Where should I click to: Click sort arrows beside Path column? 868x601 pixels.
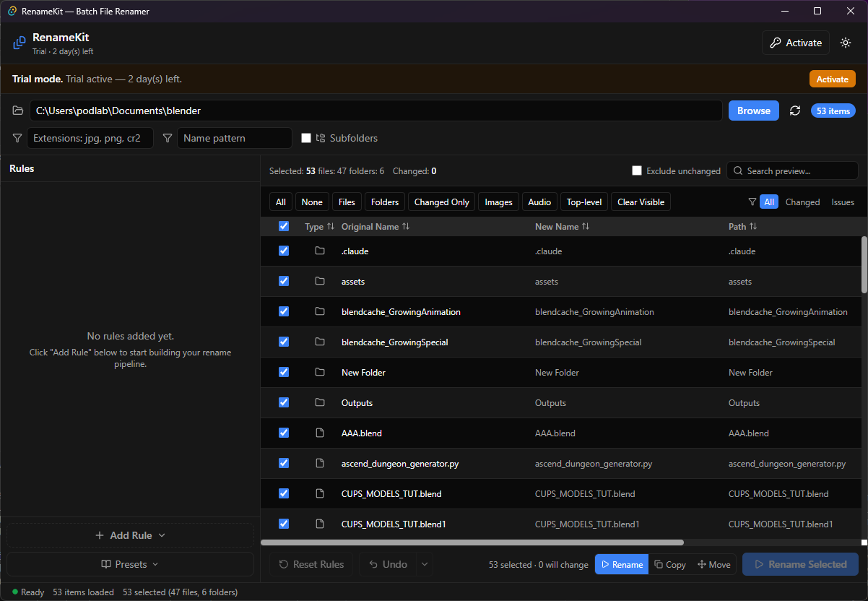pos(753,227)
